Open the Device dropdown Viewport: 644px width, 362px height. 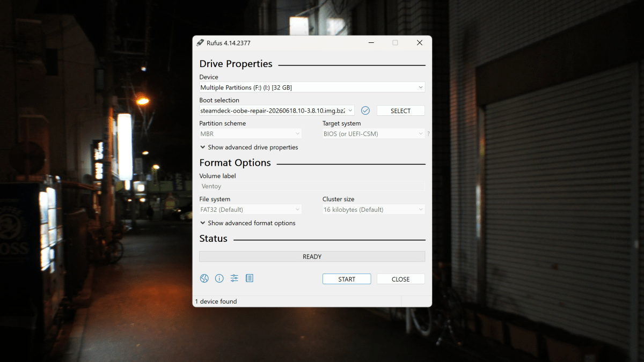(312, 87)
